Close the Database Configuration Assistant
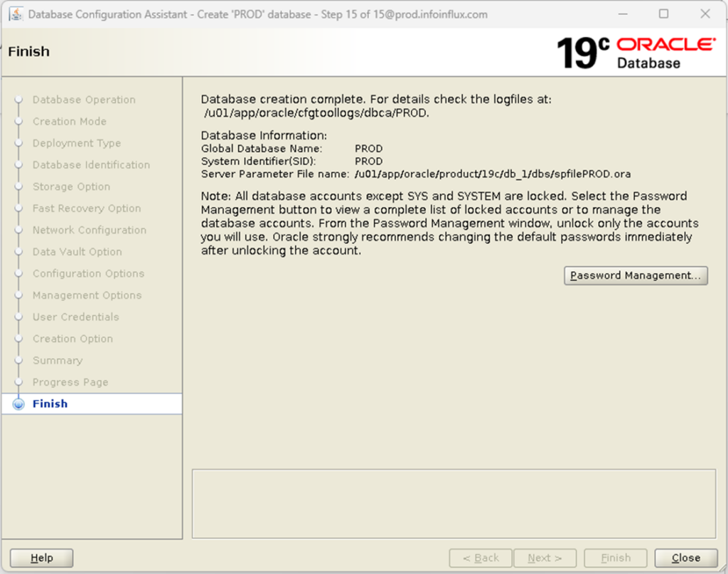This screenshot has width=728, height=574. pyautogui.click(x=685, y=558)
